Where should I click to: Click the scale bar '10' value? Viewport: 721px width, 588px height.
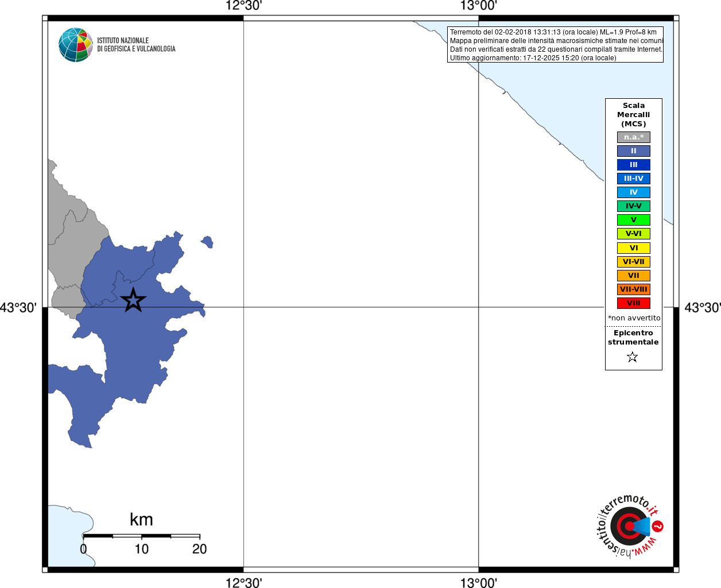coord(141,549)
